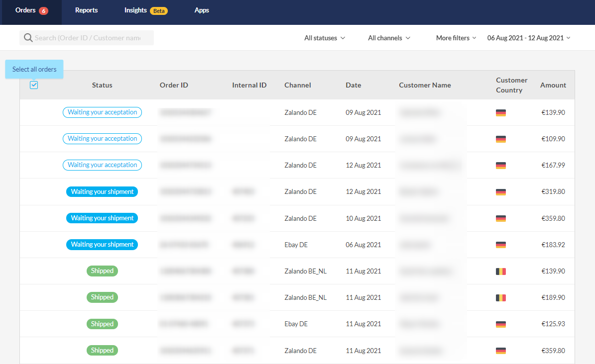Screen dimensions: 595x364
Task: Open the All channels dropdown
Action: [x=389, y=38]
